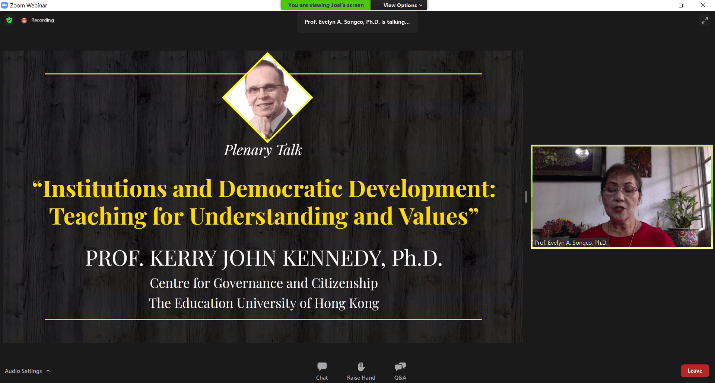This screenshot has width=715, height=383.
Task: Maximize the Zoom Webinar window
Action: (x=681, y=5)
